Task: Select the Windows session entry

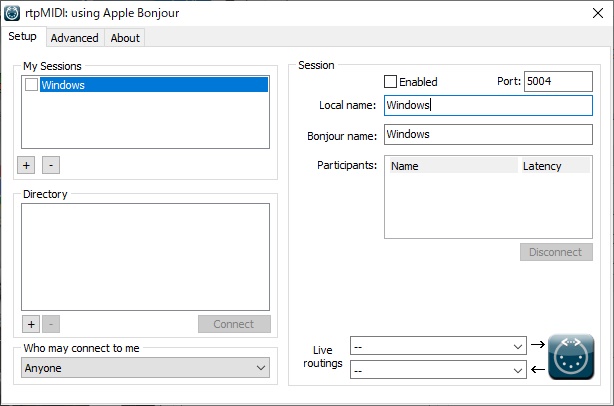Action: click(x=154, y=85)
